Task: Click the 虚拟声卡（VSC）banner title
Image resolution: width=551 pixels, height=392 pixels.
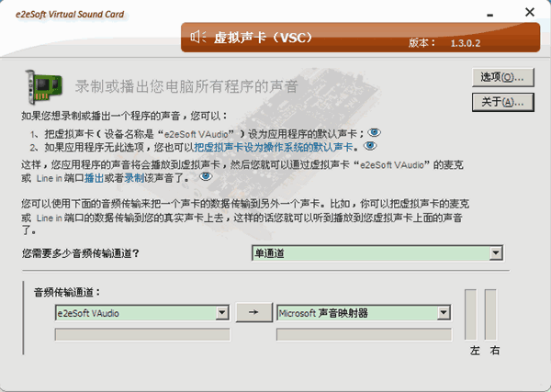Action: tap(264, 38)
